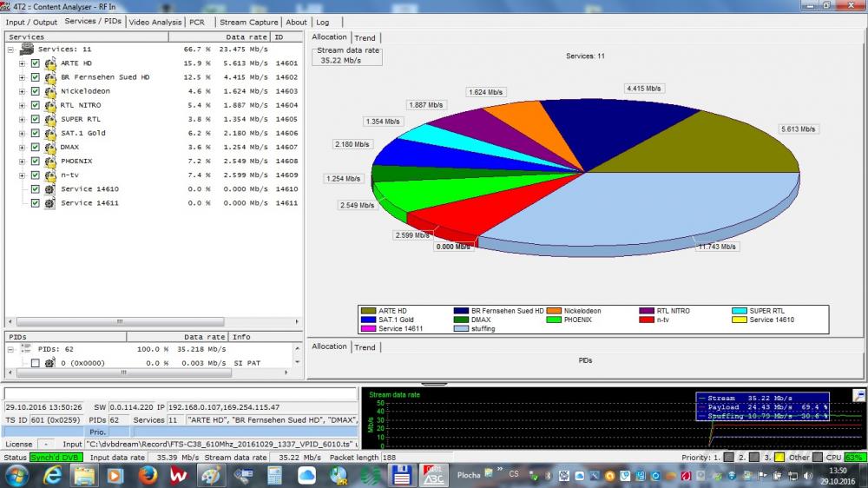Expand the ARTE HD tree node
868x488 pixels.
pos(23,63)
